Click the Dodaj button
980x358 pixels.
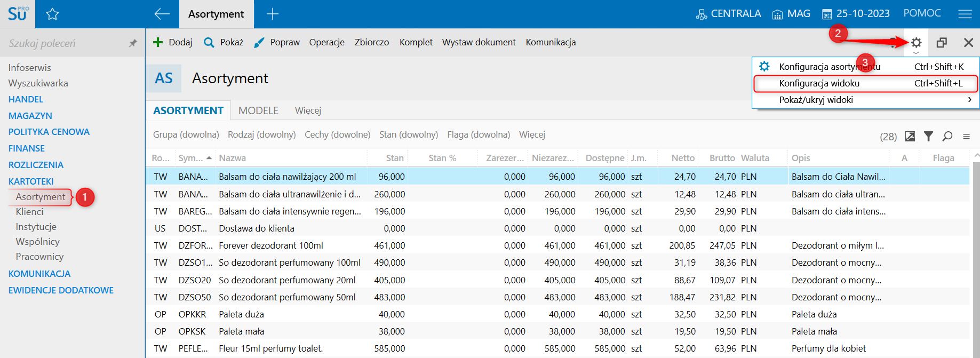173,42
